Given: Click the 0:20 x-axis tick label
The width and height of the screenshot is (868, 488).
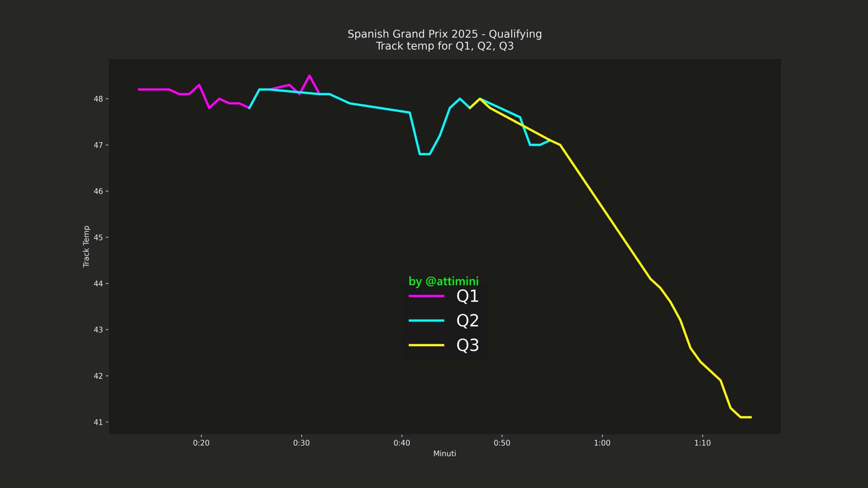Looking at the screenshot, I should pyautogui.click(x=201, y=443).
